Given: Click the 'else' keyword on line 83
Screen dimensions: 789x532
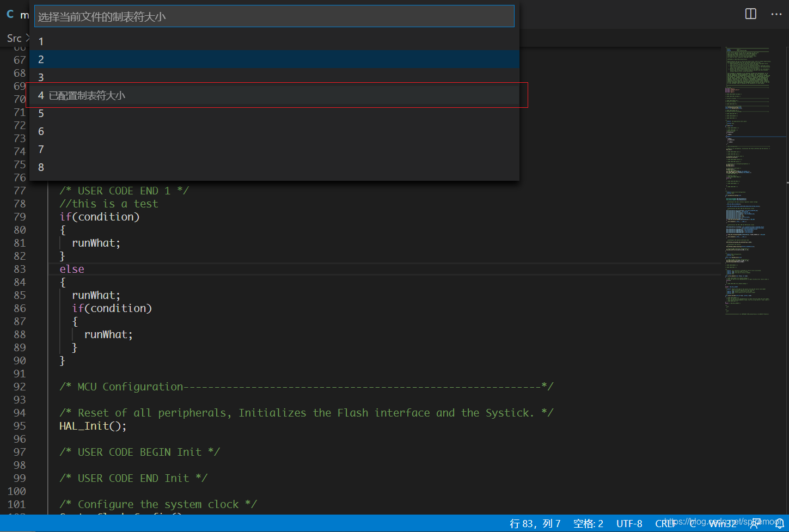Looking at the screenshot, I should tap(72, 269).
